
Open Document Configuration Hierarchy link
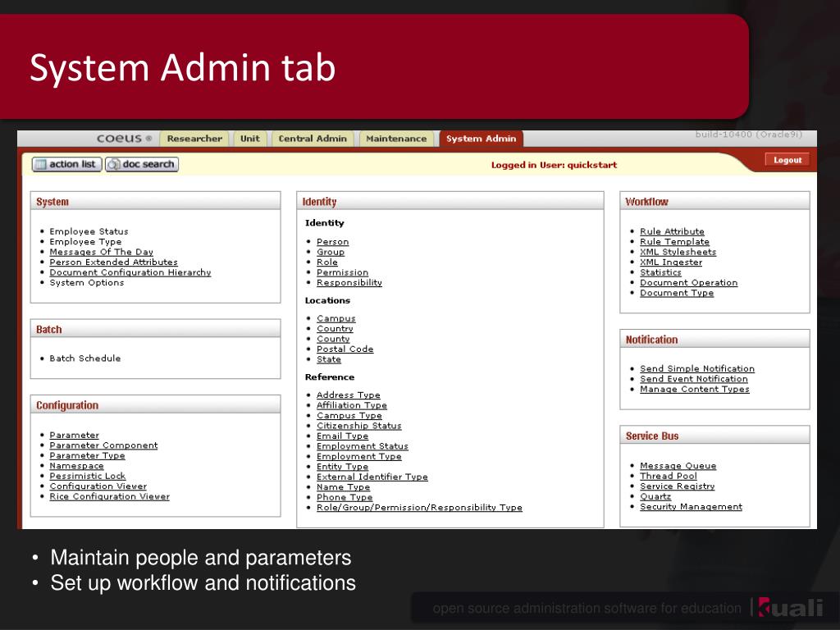click(130, 272)
